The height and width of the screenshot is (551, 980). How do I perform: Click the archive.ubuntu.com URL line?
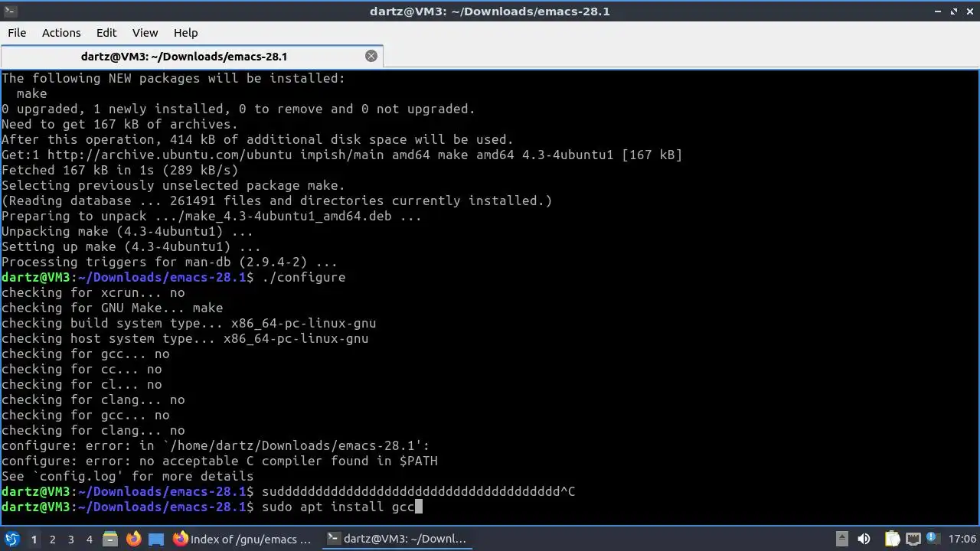[341, 155]
